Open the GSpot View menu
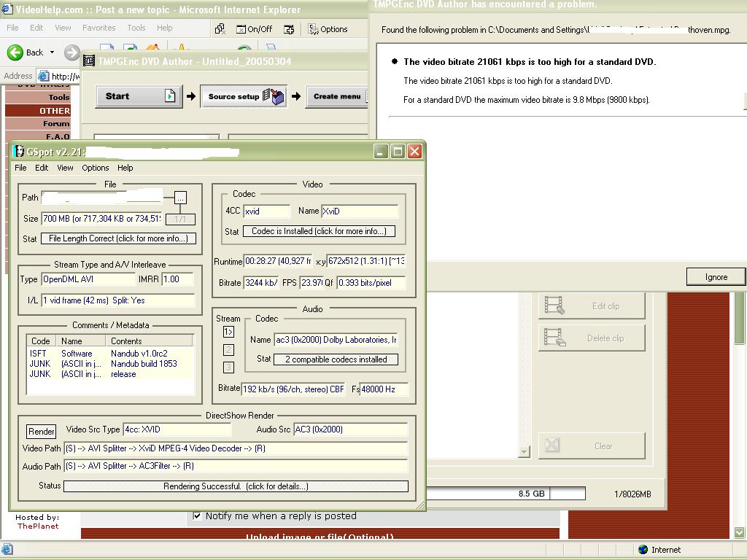Image resolution: width=747 pixels, height=560 pixels. click(x=65, y=168)
